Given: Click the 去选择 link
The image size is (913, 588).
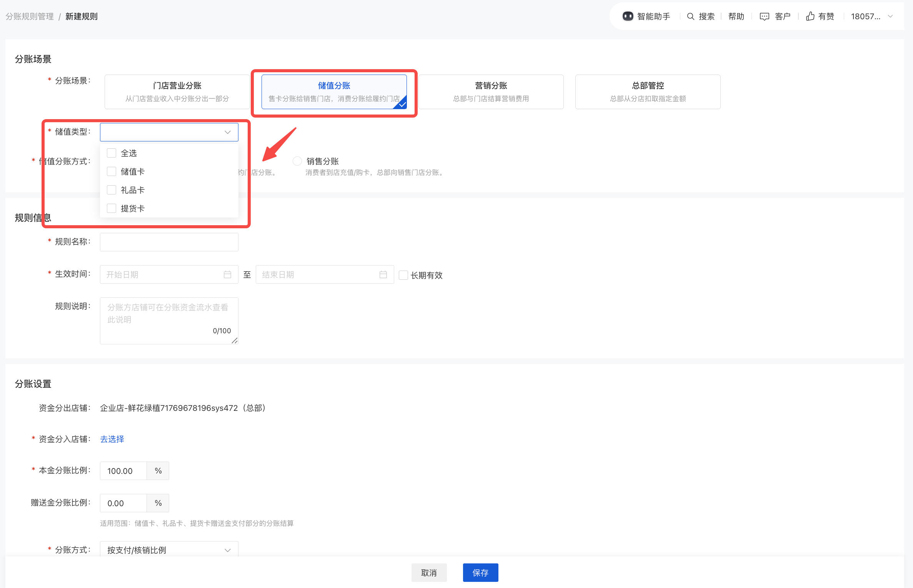Looking at the screenshot, I should tap(112, 439).
